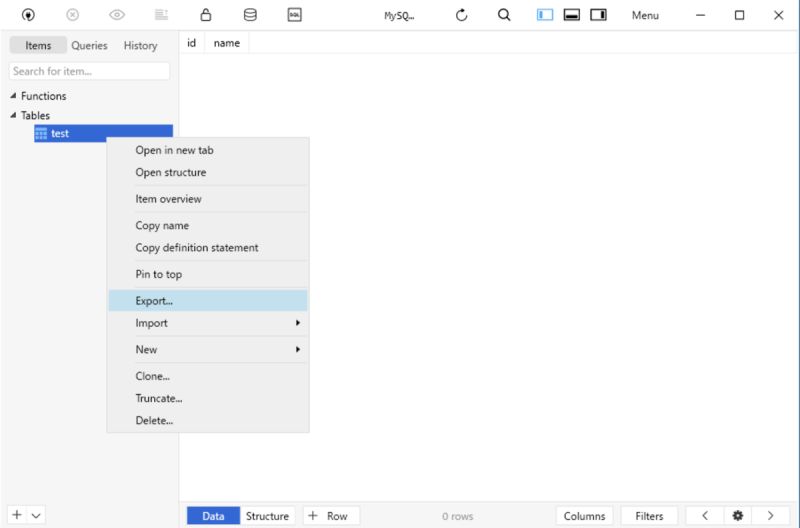Image resolution: width=800 pixels, height=528 pixels.
Task: Open the chevron dropdown beside plus
Action: point(36,515)
